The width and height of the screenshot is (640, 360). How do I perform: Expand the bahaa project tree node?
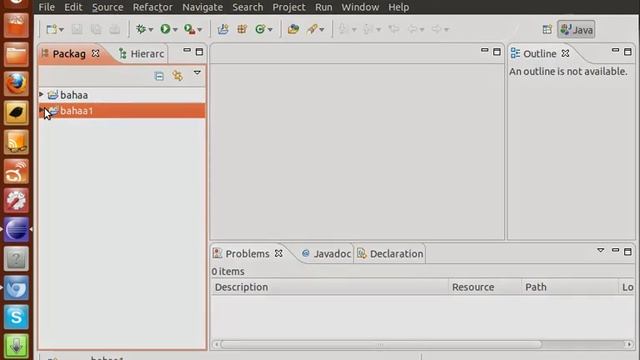pyautogui.click(x=41, y=95)
